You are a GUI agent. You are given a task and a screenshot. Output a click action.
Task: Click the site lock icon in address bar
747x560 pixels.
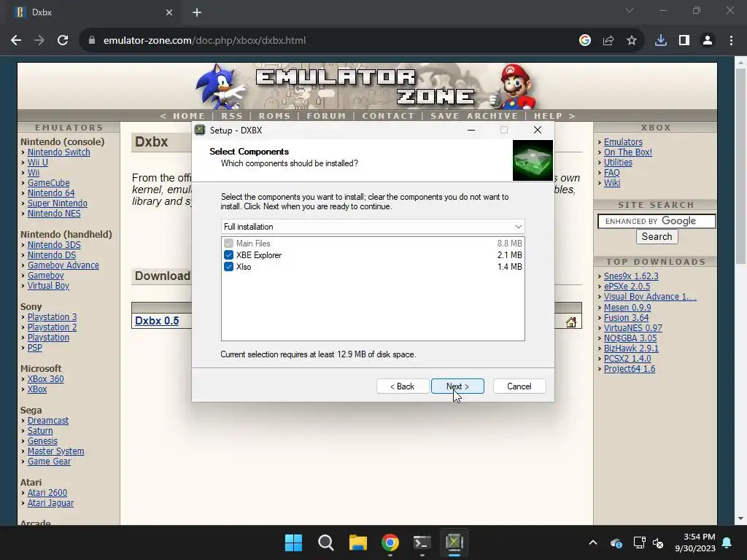pos(92,41)
